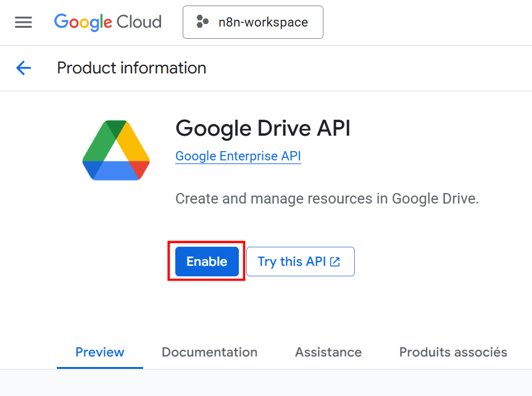Screen dimensions: 532x396
Task: Click the Google Drive triangle logo
Action: coord(116,150)
